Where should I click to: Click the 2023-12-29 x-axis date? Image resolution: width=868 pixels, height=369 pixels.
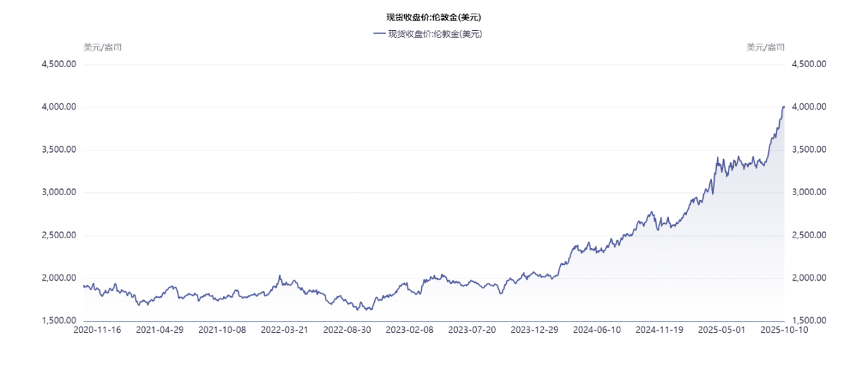534,329
